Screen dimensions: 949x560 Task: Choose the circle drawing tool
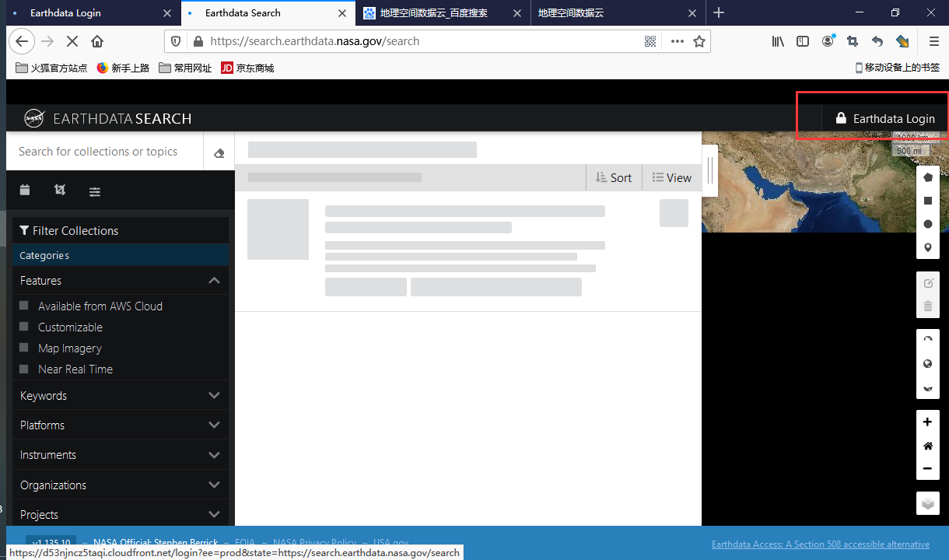click(927, 223)
